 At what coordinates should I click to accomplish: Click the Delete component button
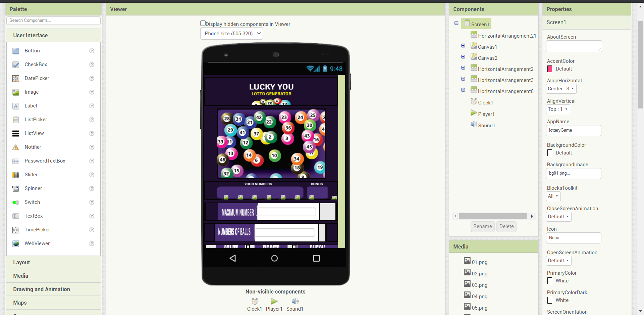[x=506, y=227]
